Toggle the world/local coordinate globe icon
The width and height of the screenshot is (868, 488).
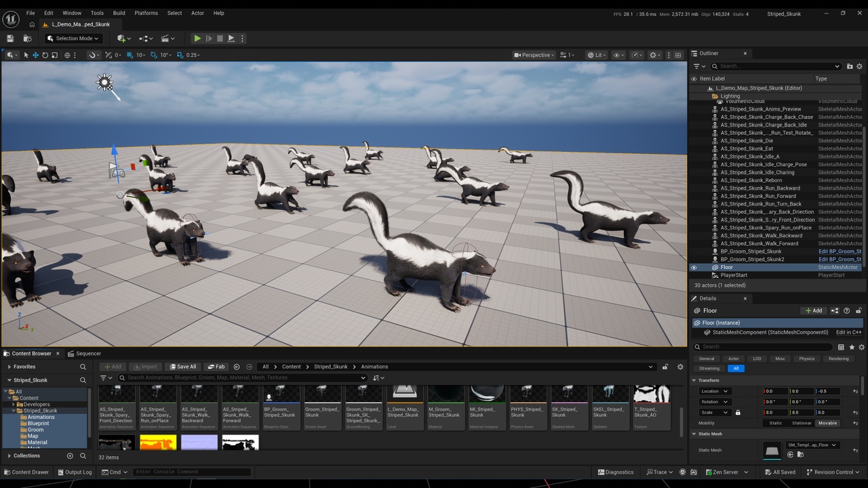67,55
